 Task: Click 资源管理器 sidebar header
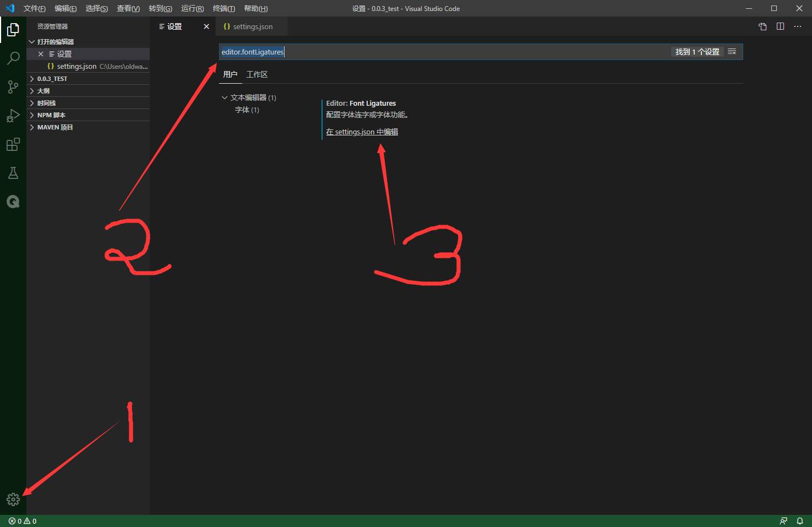53,26
